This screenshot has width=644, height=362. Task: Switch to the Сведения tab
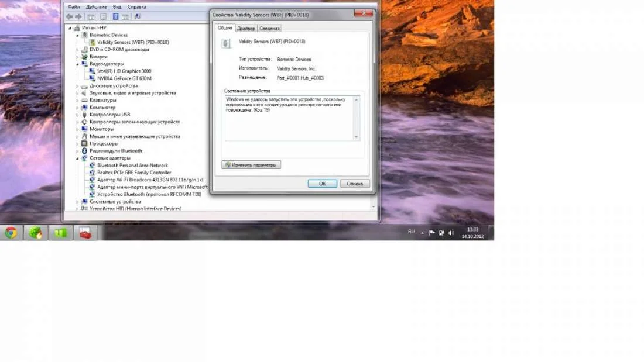point(269,29)
